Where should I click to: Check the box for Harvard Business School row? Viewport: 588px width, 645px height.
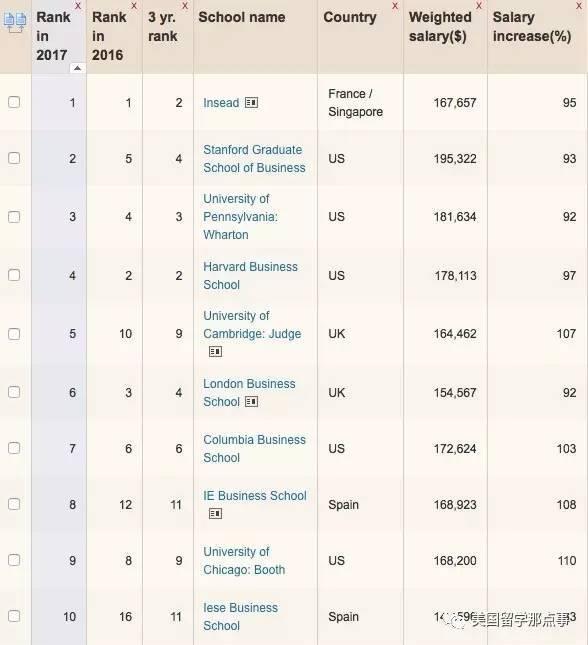point(14,275)
